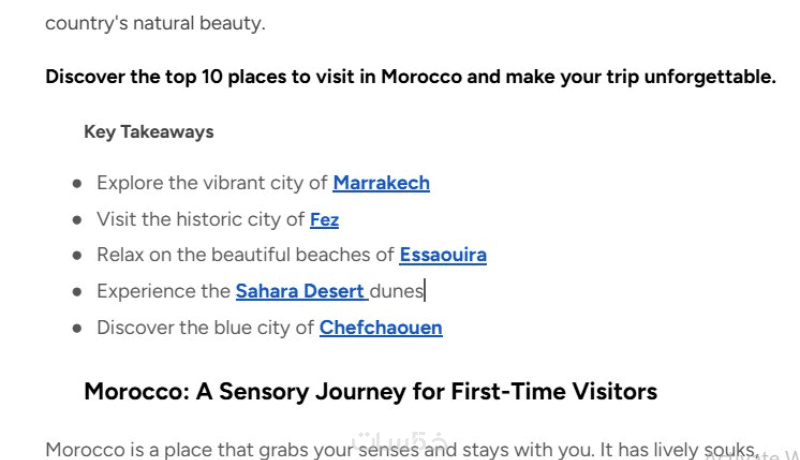Click the text 'Discover the blue city of'
This screenshot has width=800, height=460.
click(205, 327)
